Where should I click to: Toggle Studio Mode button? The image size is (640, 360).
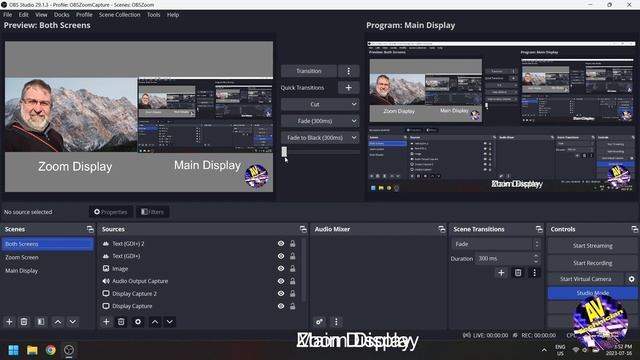tap(592, 293)
